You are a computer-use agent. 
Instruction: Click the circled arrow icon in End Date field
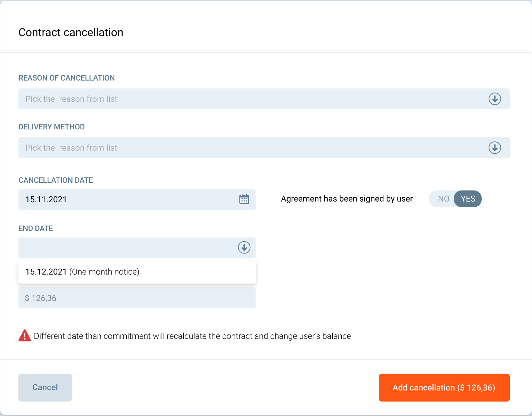coord(244,247)
